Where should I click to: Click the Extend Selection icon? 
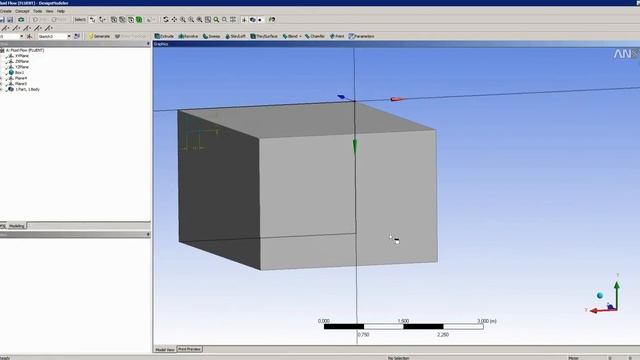coord(150,20)
